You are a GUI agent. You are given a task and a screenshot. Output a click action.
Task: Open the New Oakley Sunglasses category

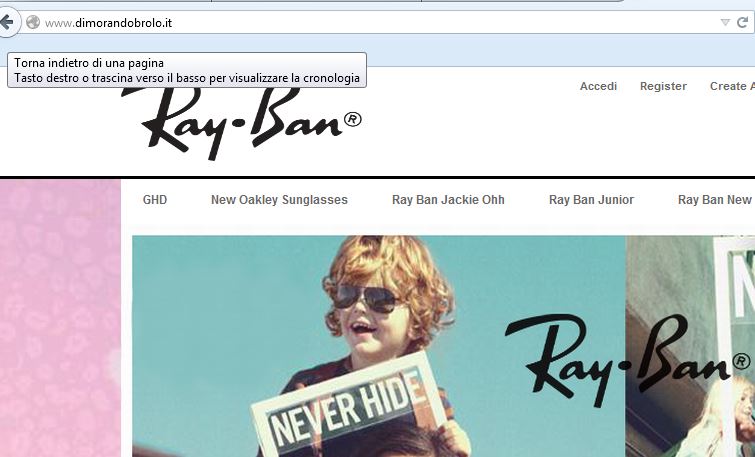279,199
